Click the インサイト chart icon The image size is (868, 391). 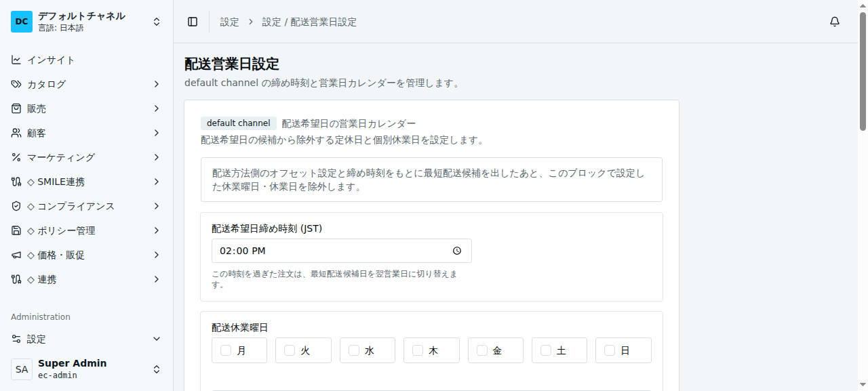[x=16, y=60]
